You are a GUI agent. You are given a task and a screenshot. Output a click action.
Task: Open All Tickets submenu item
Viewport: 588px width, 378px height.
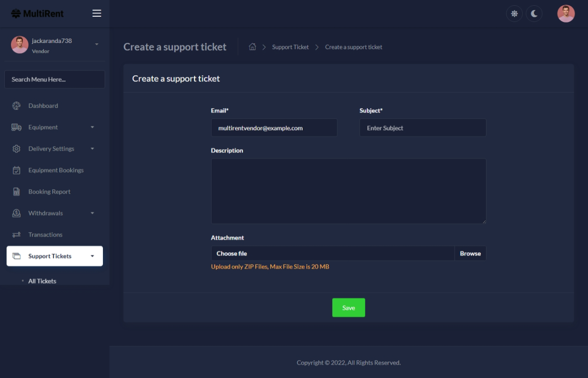(x=42, y=281)
